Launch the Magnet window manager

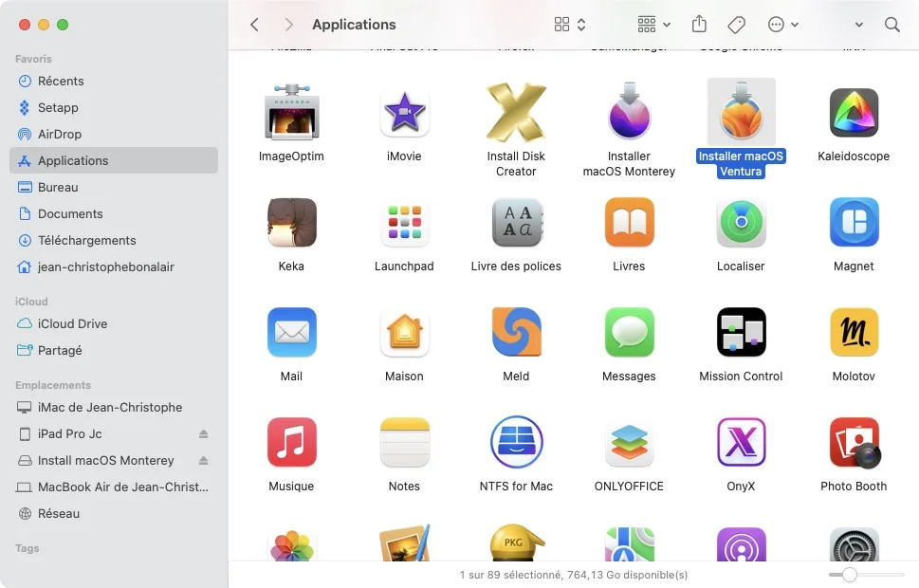coord(853,221)
